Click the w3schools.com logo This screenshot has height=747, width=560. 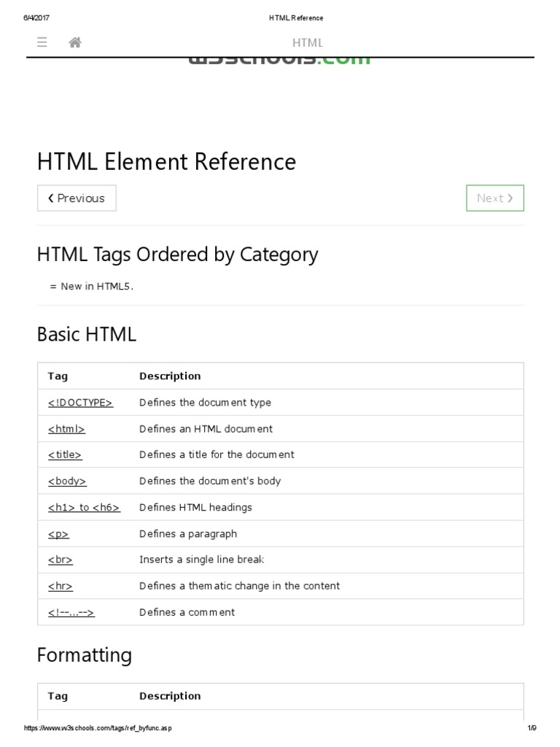pyautogui.click(x=279, y=60)
